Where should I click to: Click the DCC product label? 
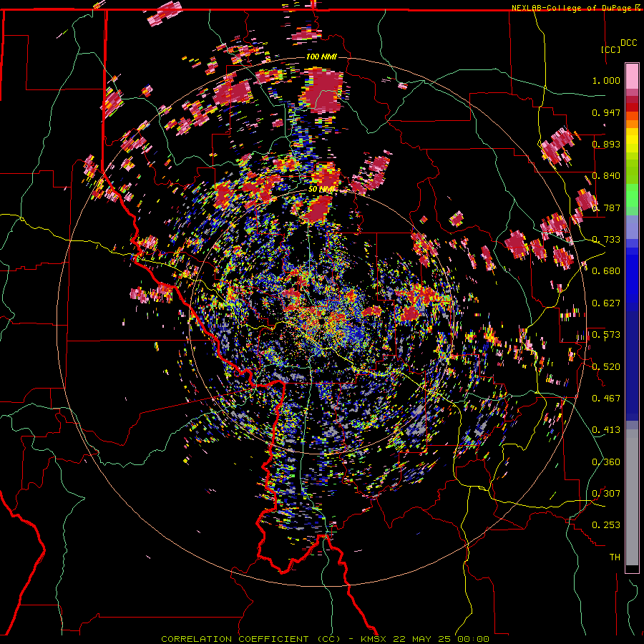[x=628, y=43]
